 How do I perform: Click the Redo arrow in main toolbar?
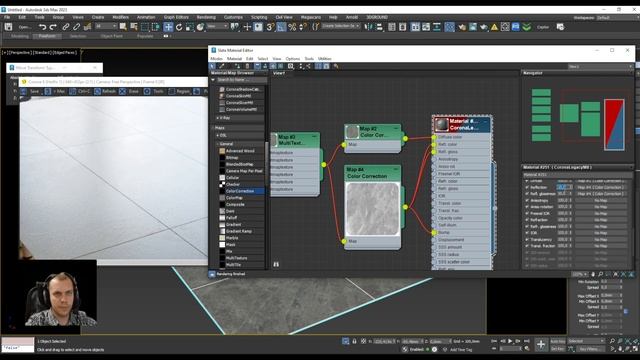[x=53, y=27]
